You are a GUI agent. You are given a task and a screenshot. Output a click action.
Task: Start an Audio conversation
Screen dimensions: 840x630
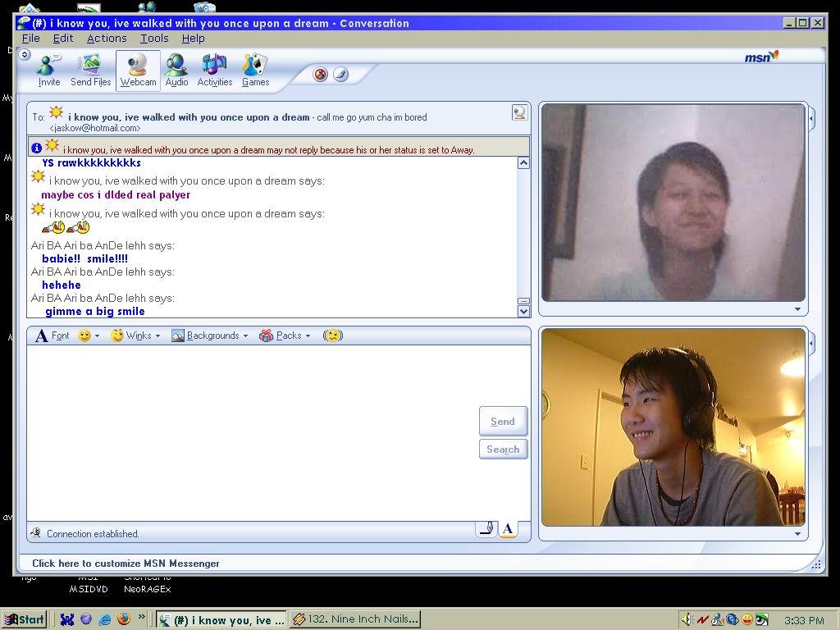(x=176, y=71)
